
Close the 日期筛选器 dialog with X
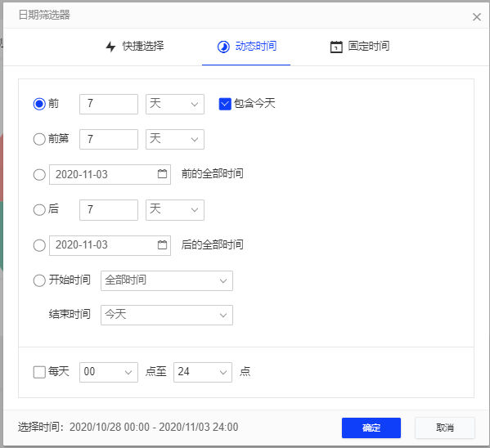coord(477,17)
